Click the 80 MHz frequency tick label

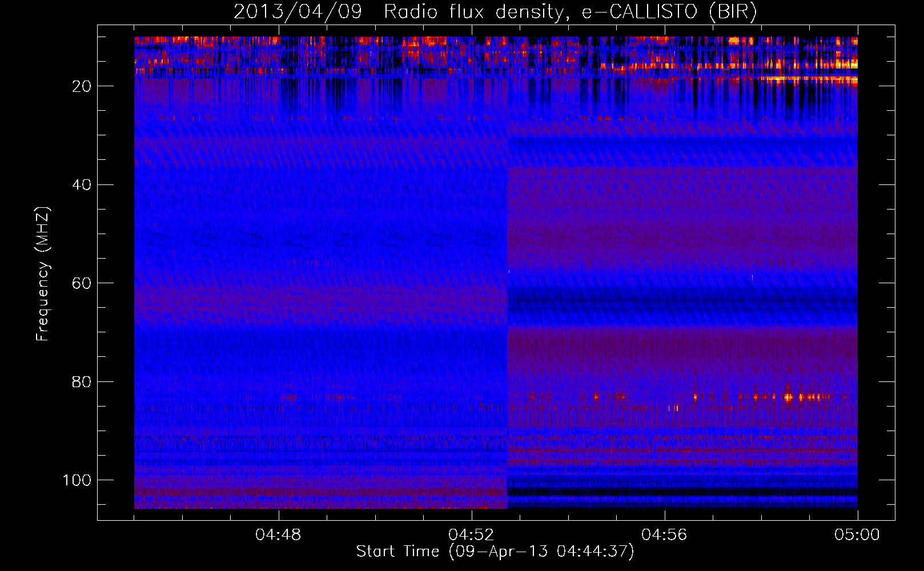82,381
